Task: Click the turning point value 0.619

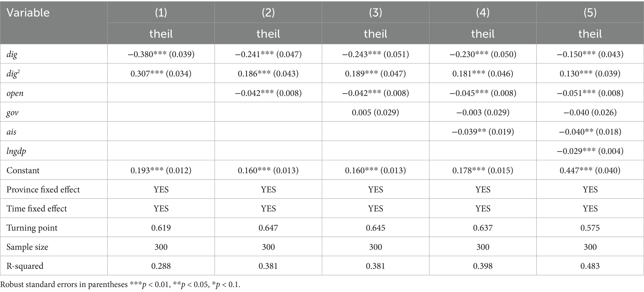Action: point(161,228)
